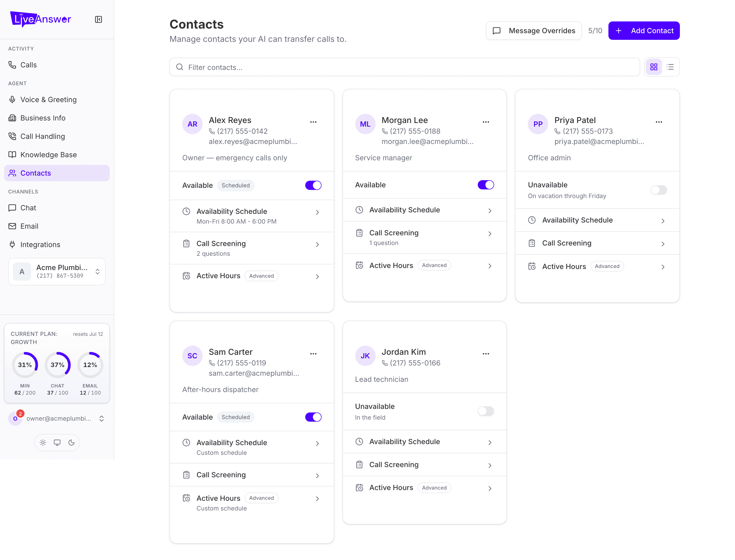The image size is (735, 560).
Task: Select the dark theme moon icon
Action: click(x=71, y=442)
